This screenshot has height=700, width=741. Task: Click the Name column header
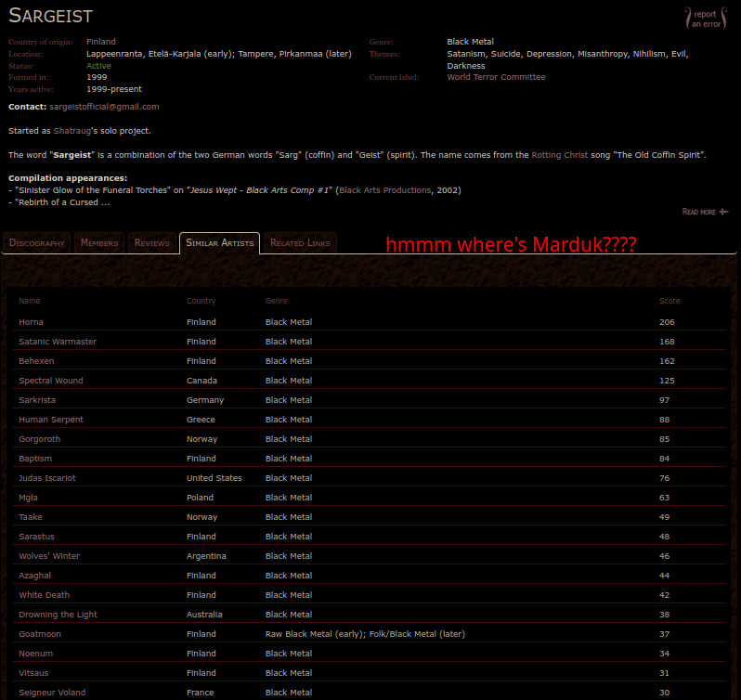(30, 301)
